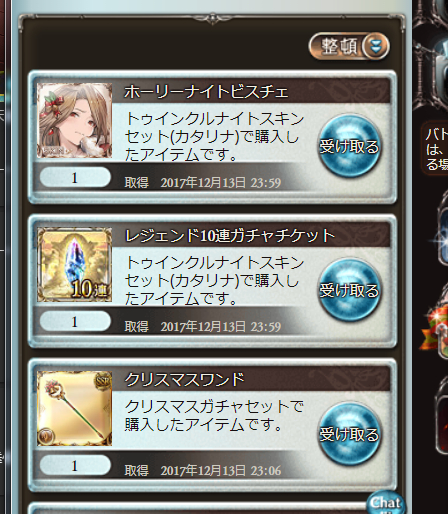
Task: Select the Legend 10-draw ticket icon
Action: (x=74, y=264)
